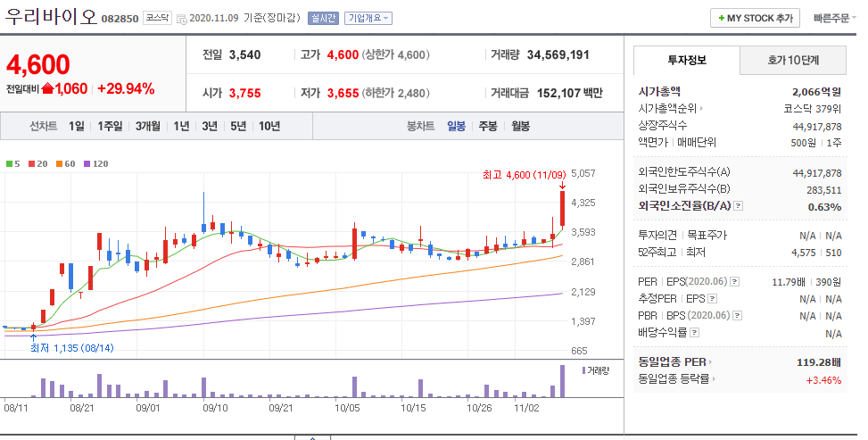Click the 동일업종 PER value 119.28배
This screenshot has width=868, height=440.
[x=819, y=362]
